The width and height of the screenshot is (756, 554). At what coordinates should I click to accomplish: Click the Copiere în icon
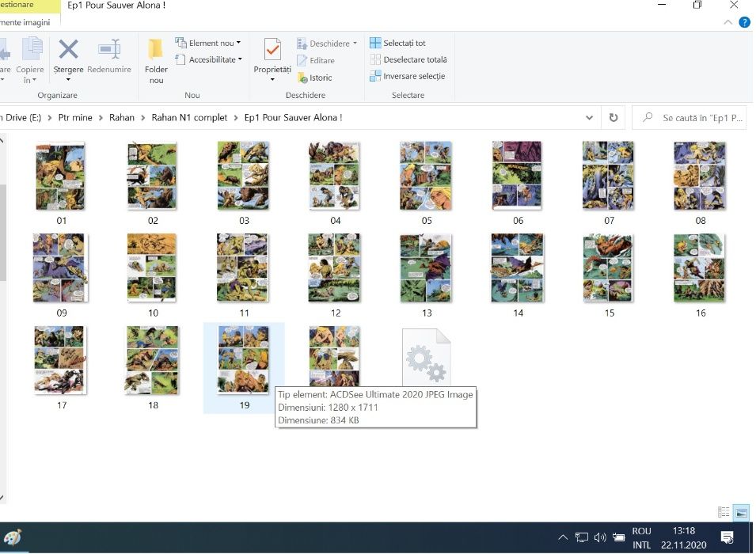pos(32,49)
